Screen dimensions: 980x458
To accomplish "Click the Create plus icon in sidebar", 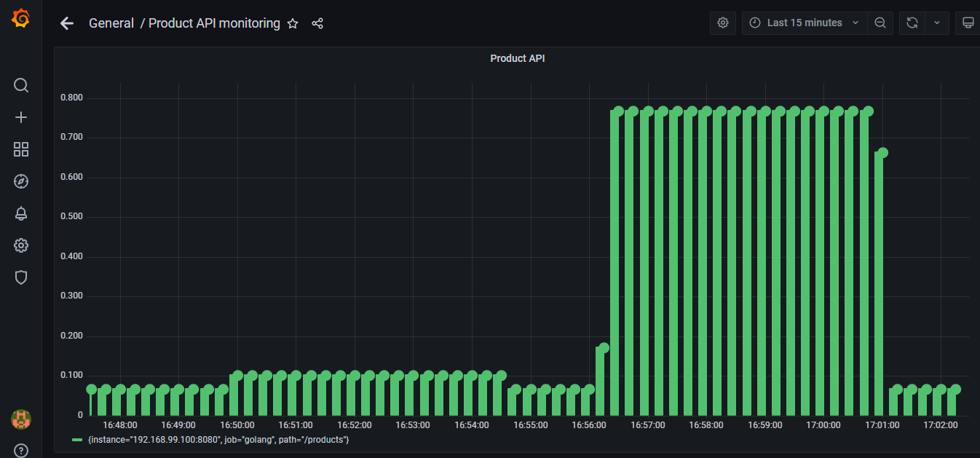I will coord(21,117).
